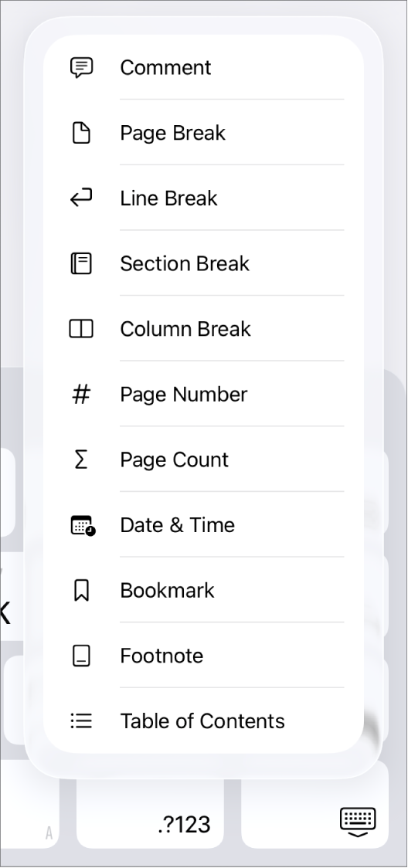Insert Page Number text option
The image size is (408, 868).
[x=203, y=394]
